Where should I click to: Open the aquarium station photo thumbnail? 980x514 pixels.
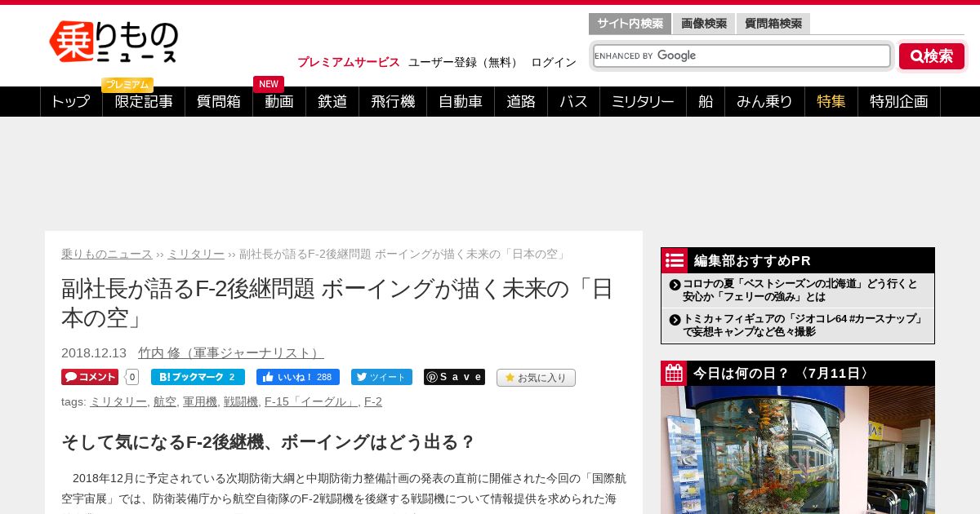798,450
